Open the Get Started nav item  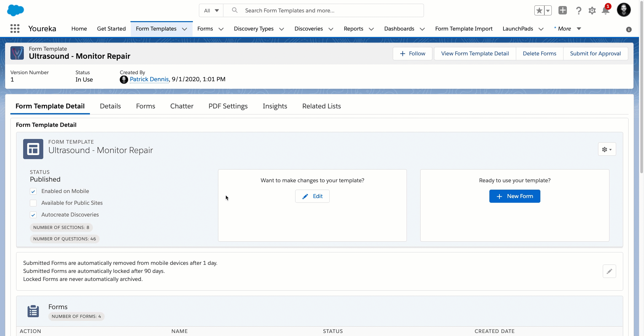pos(111,29)
